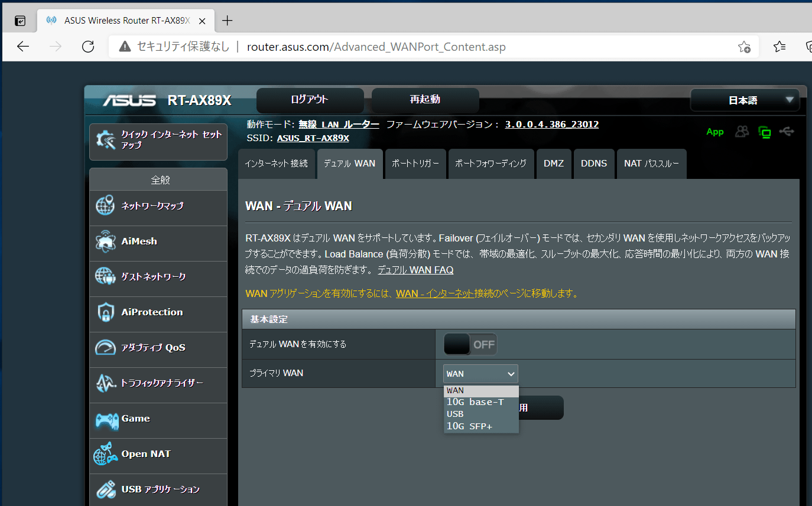Viewport: 812px width, 506px height.
Task: Reload the page with the refresh icon
Action: (88, 47)
